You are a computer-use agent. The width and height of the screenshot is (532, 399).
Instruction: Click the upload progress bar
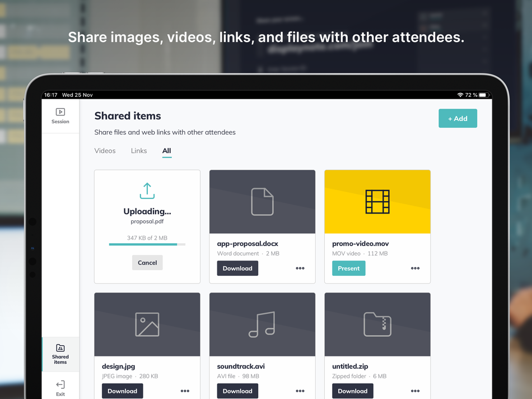pos(147,244)
